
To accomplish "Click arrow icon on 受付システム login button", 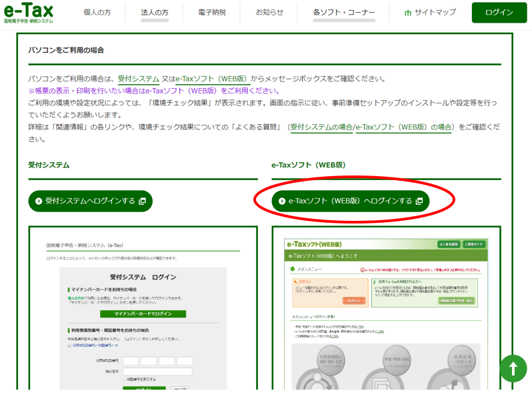I will coord(39,201).
